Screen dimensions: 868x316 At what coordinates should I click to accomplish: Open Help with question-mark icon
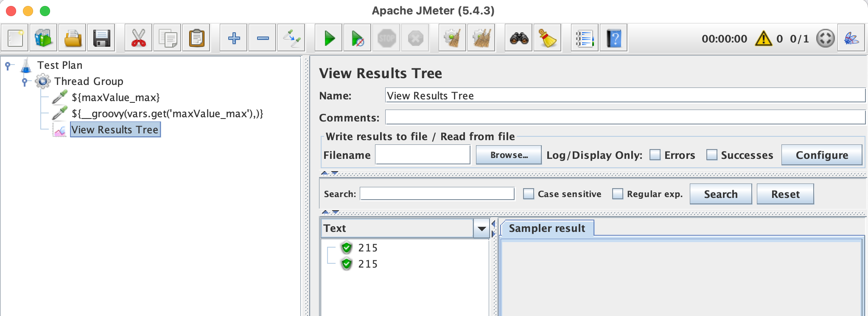tap(614, 38)
